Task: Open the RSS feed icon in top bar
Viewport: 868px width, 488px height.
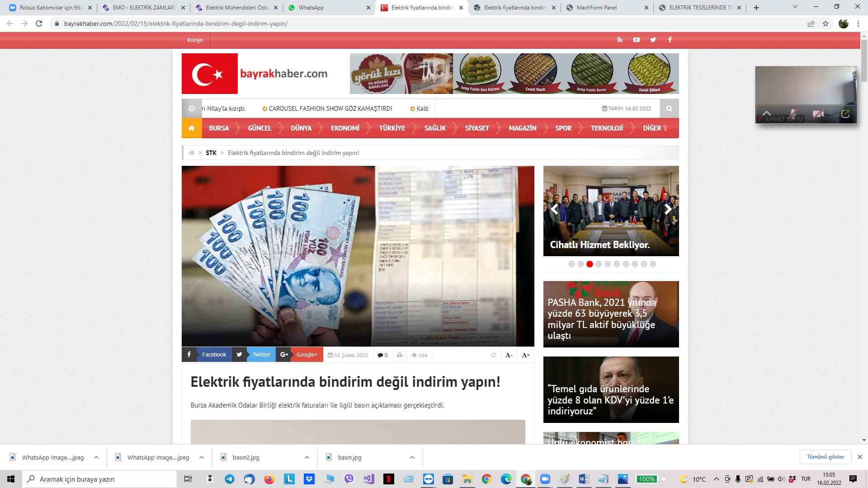Action: (619, 40)
